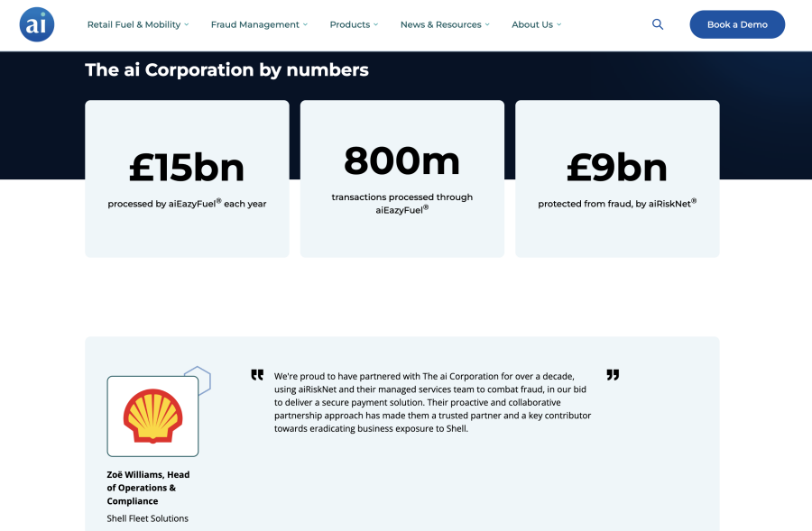Click the Book a Demo button
Screen dimensions: 812x531
(x=737, y=24)
